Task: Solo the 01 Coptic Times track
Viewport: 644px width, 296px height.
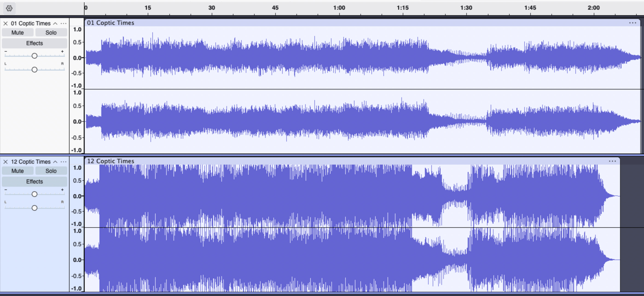Action: coord(51,33)
